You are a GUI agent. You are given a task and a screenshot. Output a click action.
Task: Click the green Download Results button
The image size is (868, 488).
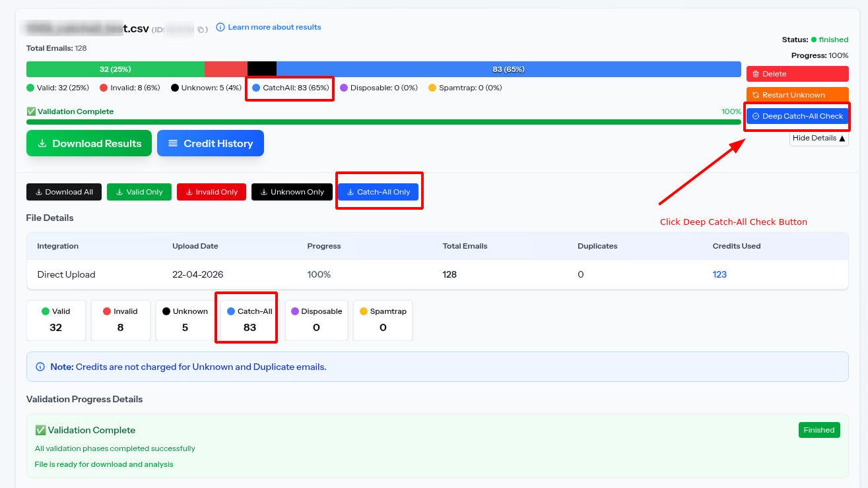89,143
